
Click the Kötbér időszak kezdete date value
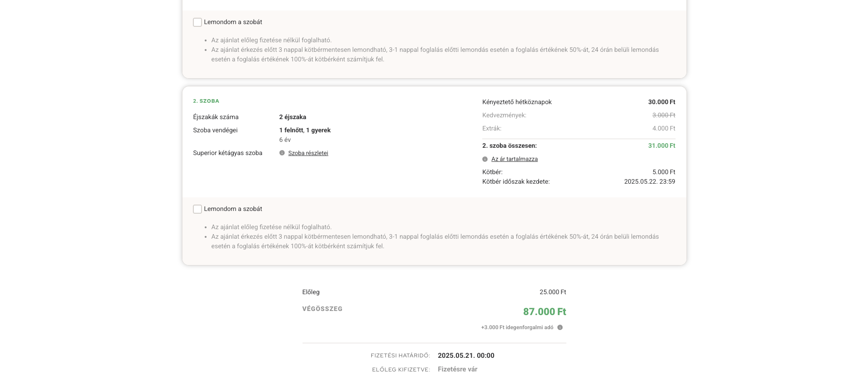(649, 182)
